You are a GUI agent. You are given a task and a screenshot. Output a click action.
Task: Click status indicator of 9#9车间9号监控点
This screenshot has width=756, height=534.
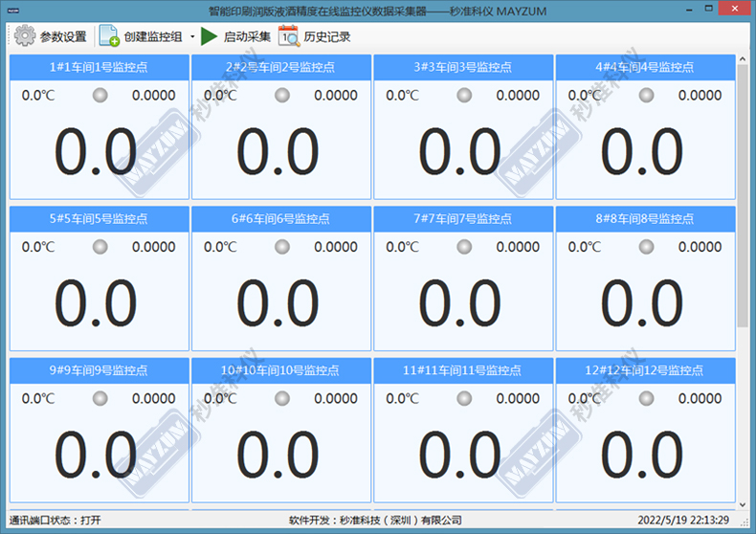tap(100, 398)
